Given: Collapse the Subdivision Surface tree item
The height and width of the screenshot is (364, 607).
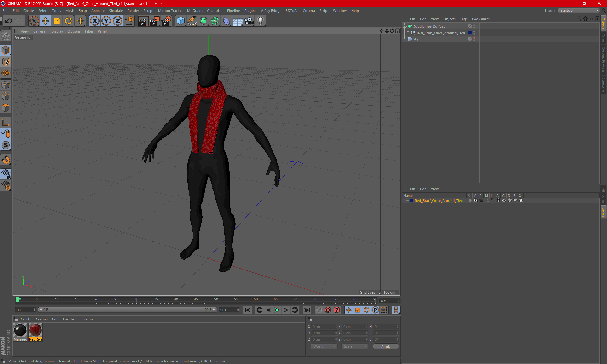Looking at the screenshot, I should (x=404, y=27).
